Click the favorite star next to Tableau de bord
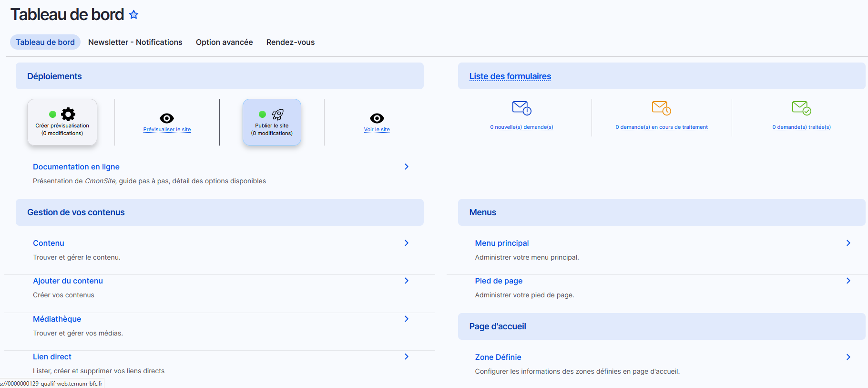This screenshot has width=868, height=388. pos(134,15)
